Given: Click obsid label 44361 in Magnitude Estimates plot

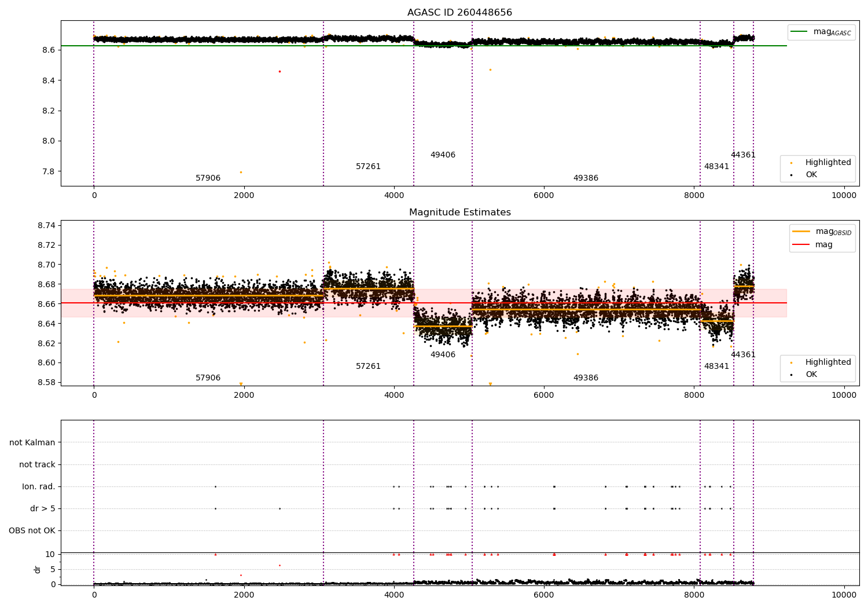Looking at the screenshot, I should 743,355.
